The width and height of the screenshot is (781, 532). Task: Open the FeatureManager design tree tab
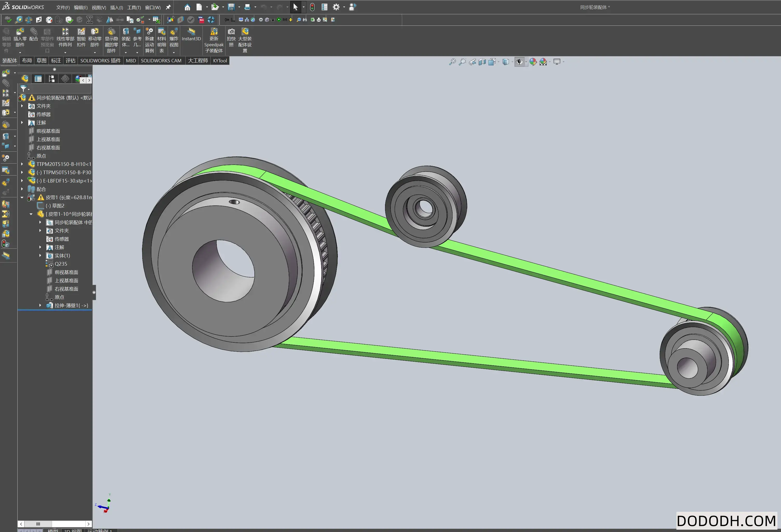pos(25,79)
